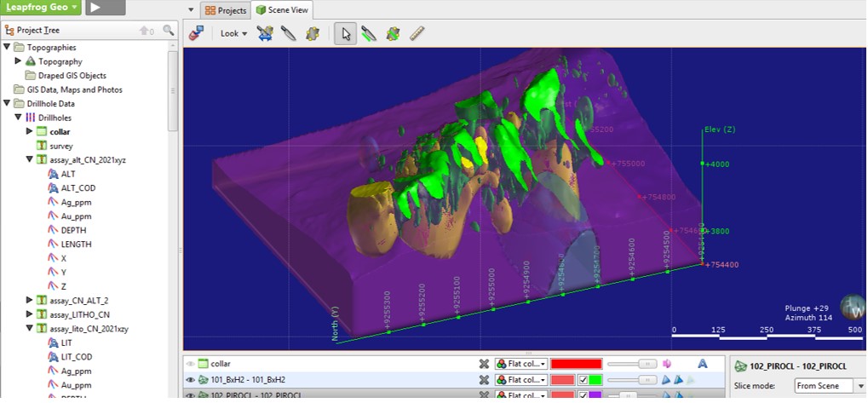
Task: Toggle collar visibility eye icon
Action: [x=190, y=364]
